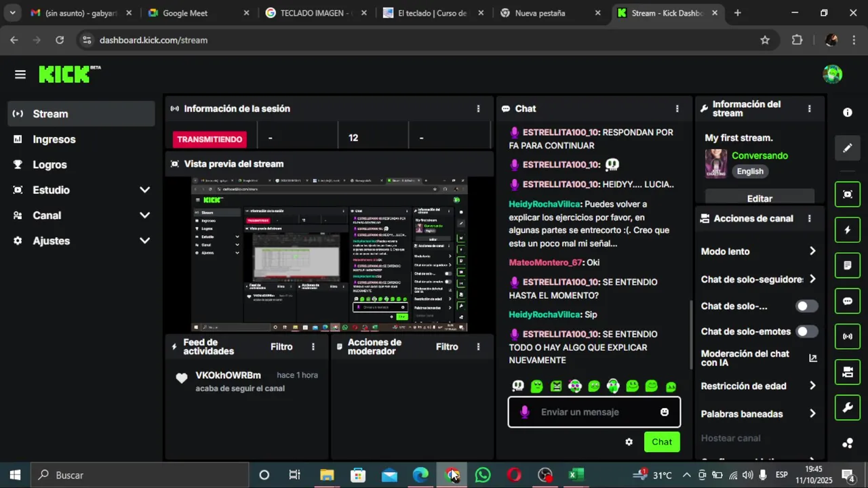Open the browser tab search dropdown arrow
The height and width of the screenshot is (488, 868).
pyautogui.click(x=12, y=13)
